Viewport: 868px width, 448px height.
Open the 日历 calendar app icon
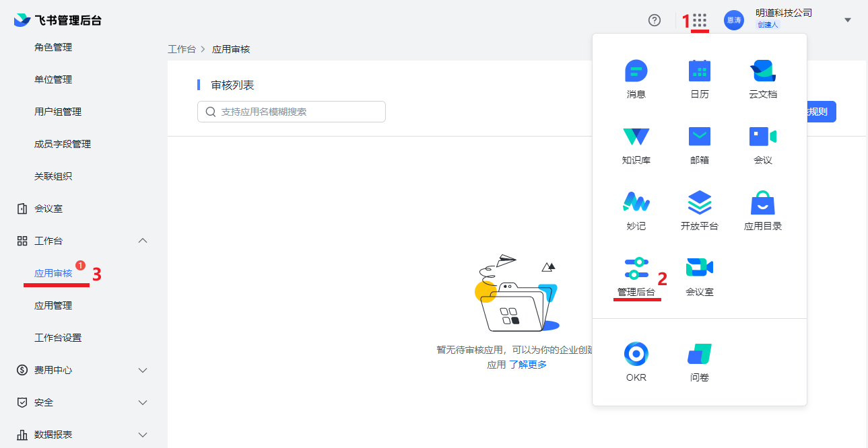(699, 71)
